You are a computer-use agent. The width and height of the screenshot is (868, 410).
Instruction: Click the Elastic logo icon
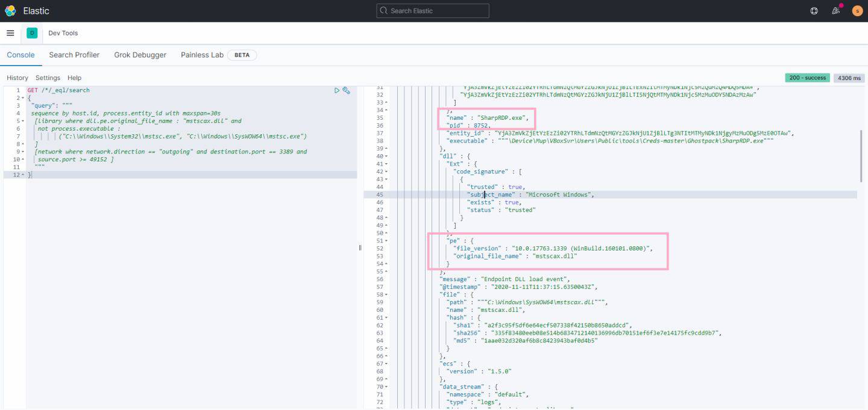[x=10, y=11]
